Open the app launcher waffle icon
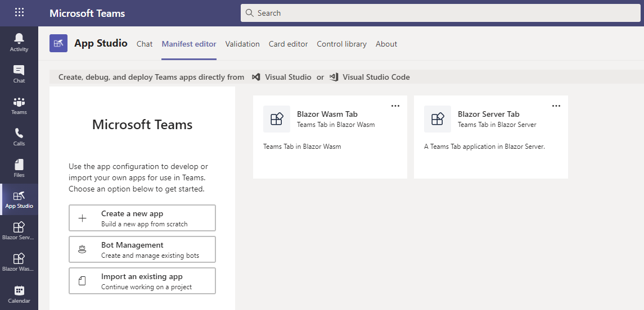The height and width of the screenshot is (310, 644). tap(19, 12)
